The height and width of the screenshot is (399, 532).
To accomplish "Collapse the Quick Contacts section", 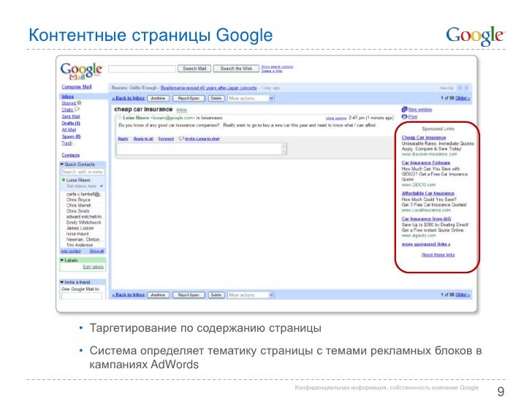I will tap(62, 164).
